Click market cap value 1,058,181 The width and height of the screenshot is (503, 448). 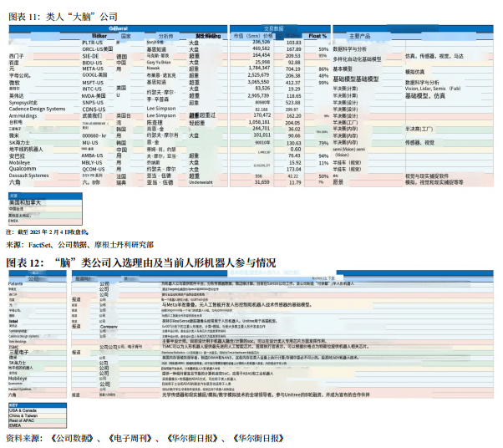259,122
